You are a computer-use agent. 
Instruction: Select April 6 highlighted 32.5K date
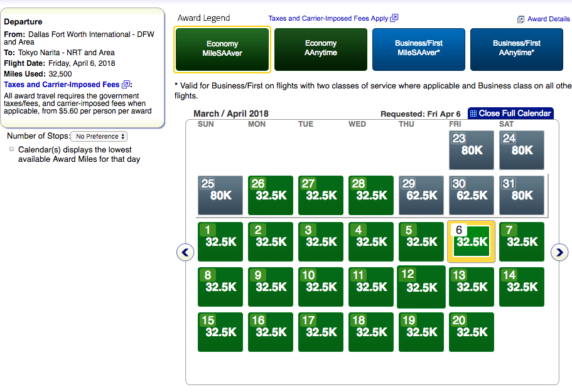tap(472, 241)
